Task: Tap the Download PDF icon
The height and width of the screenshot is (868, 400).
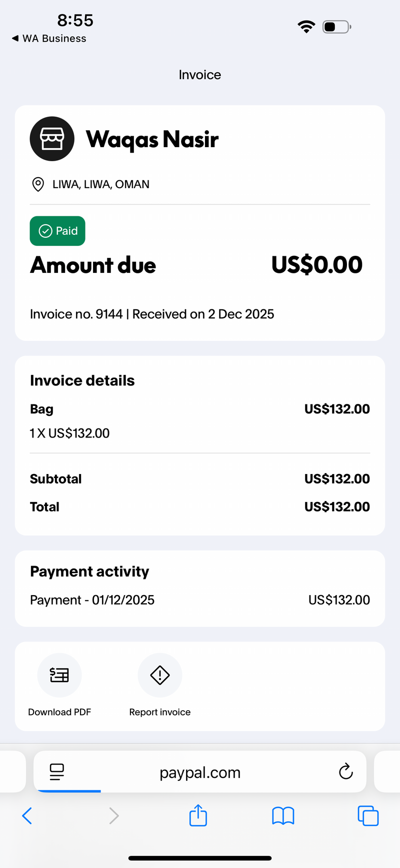Action: 59,675
